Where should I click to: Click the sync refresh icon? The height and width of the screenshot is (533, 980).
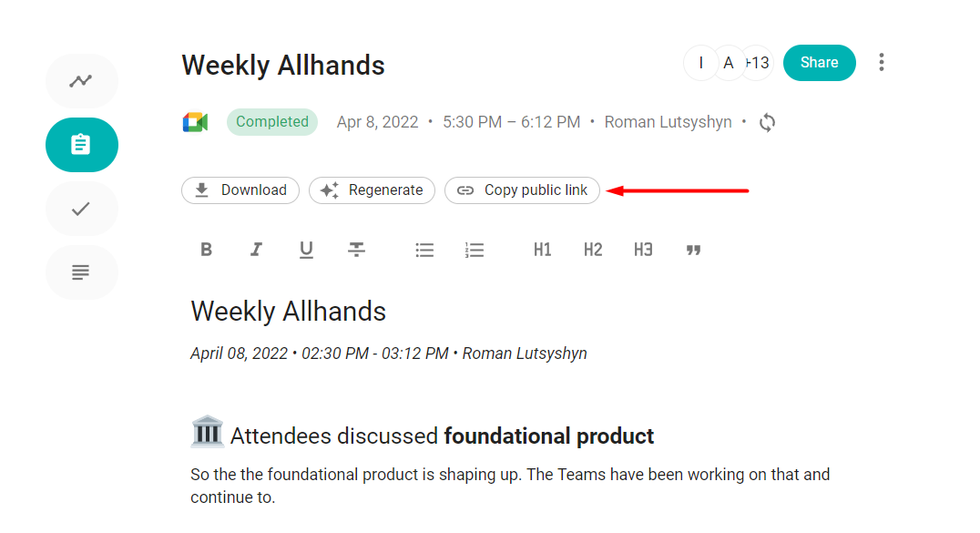768,122
